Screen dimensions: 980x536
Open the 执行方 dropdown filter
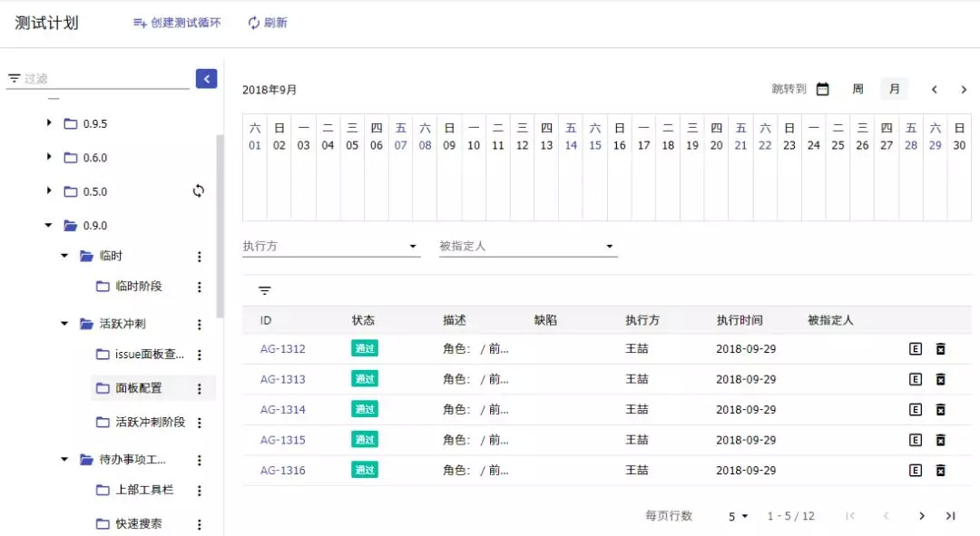click(331, 246)
